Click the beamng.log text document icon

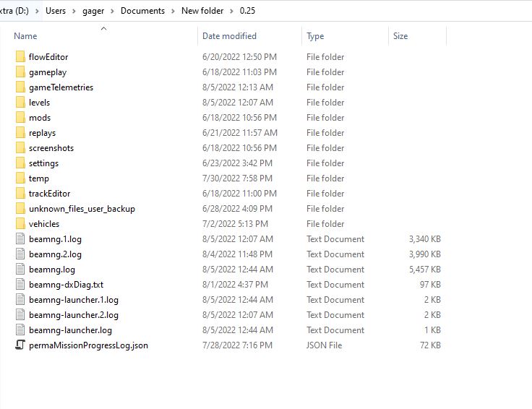20,269
